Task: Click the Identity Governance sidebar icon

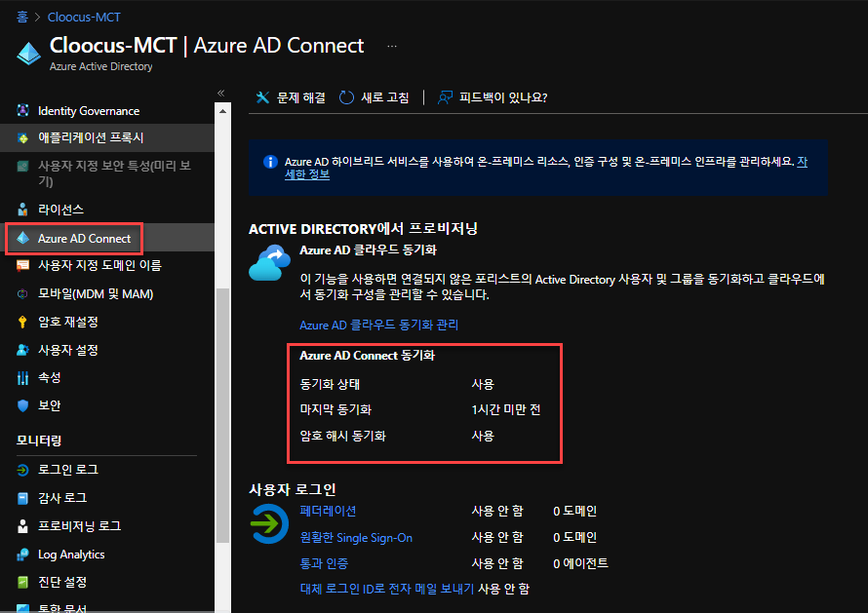Action: (x=22, y=111)
